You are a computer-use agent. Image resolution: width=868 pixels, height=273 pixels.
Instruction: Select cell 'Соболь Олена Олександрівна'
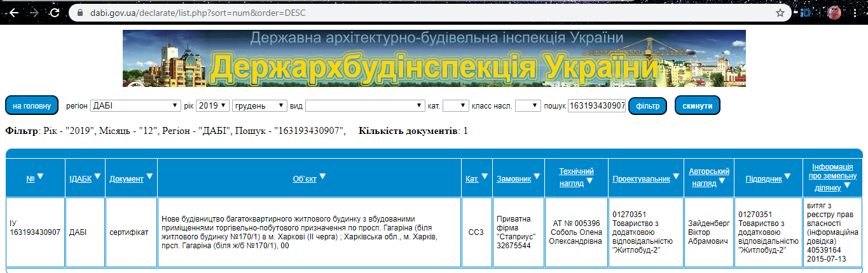point(576,232)
